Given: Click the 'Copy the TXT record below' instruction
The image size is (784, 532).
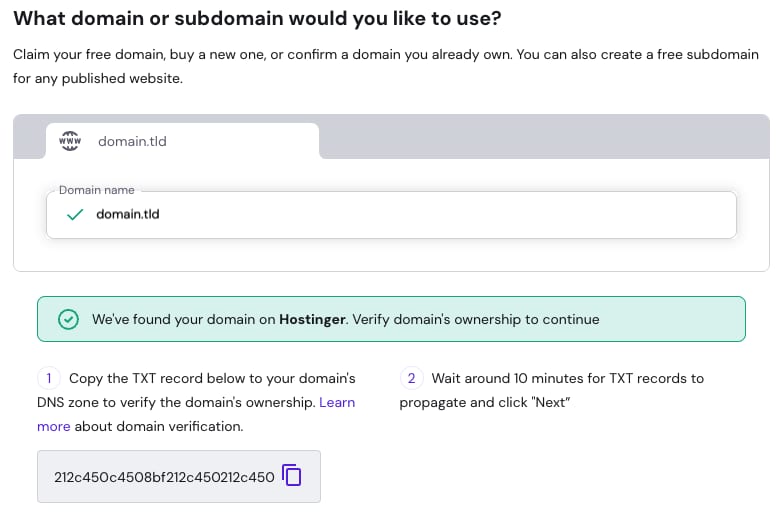Looking at the screenshot, I should 212,378.
